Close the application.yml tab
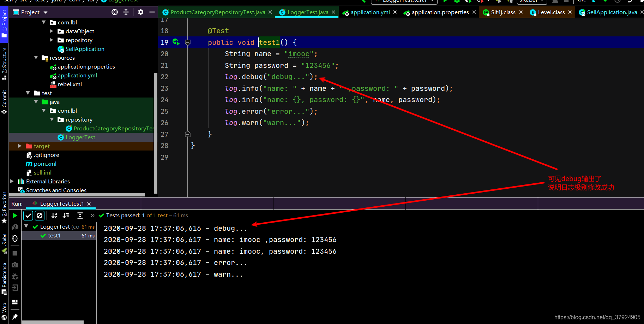644x324 pixels. [x=395, y=12]
